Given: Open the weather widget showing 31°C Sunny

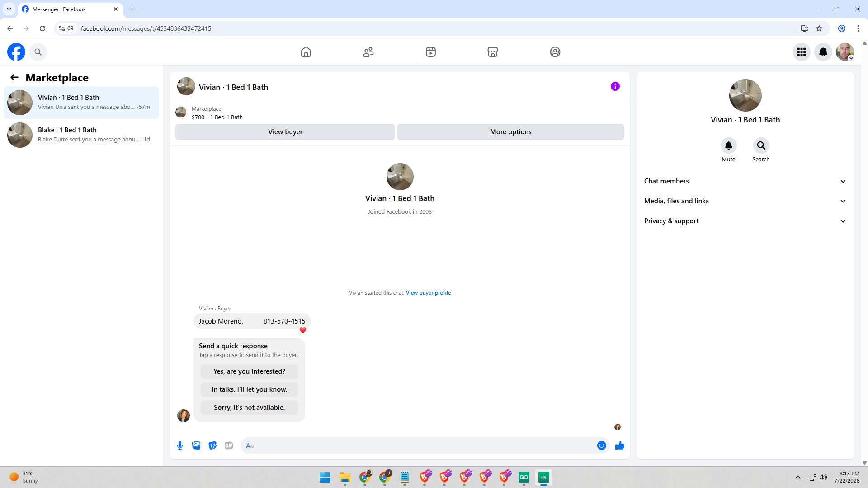Looking at the screenshot, I should click(x=25, y=477).
